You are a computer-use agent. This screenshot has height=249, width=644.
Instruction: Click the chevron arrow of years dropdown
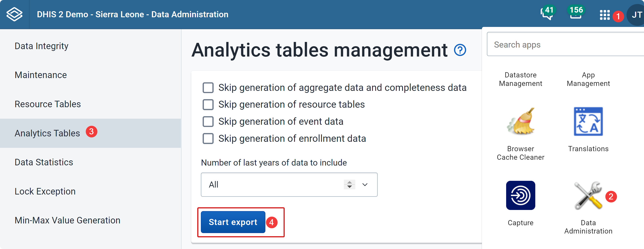[365, 185]
